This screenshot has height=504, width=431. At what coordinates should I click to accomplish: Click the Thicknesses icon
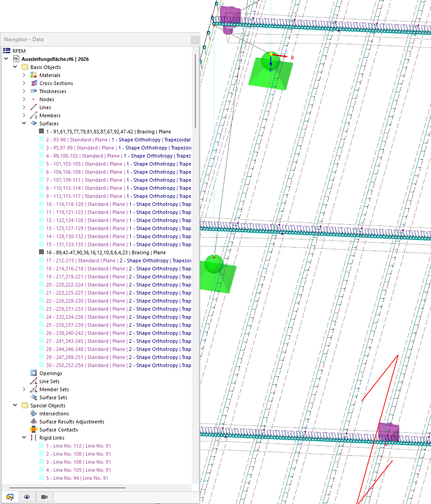34,91
